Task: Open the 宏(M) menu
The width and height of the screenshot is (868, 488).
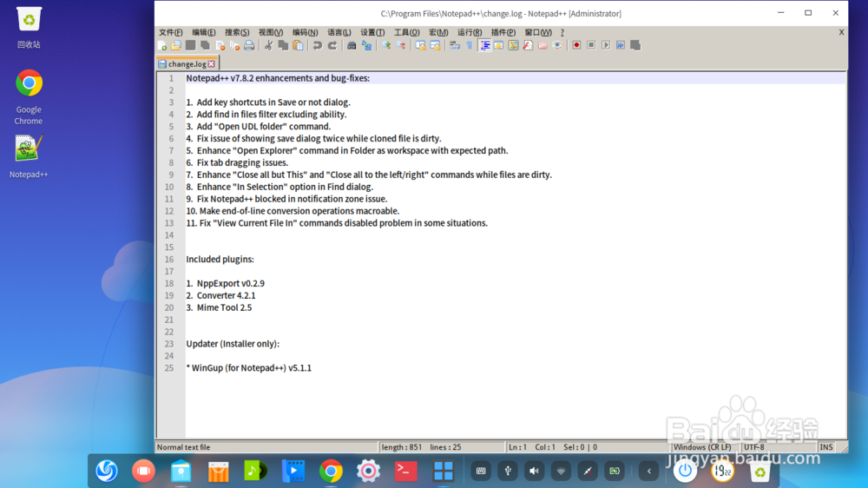Action: 438,32
